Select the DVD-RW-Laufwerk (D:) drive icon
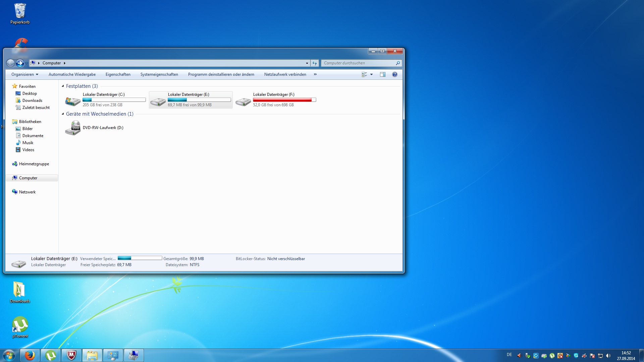The image size is (644, 362). (x=73, y=128)
